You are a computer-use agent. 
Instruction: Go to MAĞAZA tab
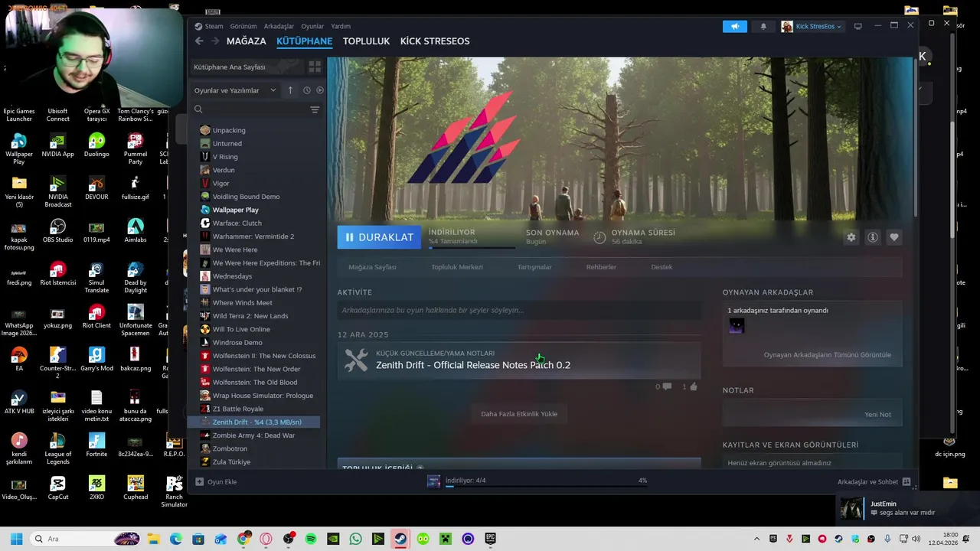pos(246,41)
